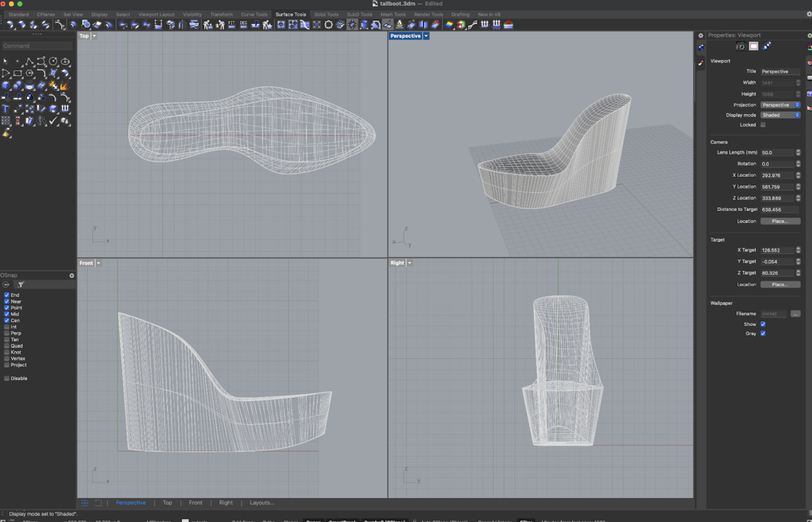Switch to the Front viewport tab at bottom
This screenshot has height=522, width=812.
195,503
